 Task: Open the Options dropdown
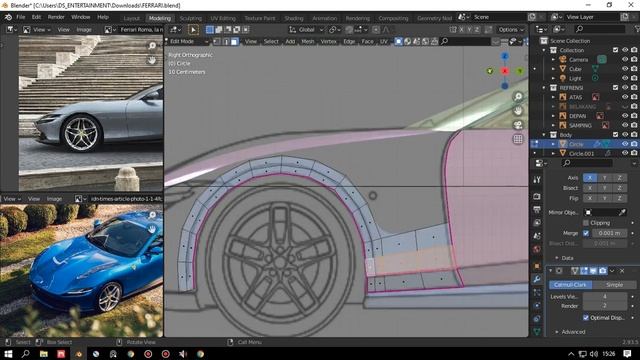pyautogui.click(x=511, y=29)
